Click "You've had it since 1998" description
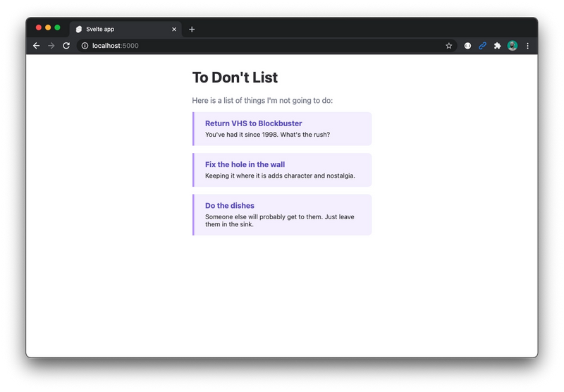 point(267,135)
